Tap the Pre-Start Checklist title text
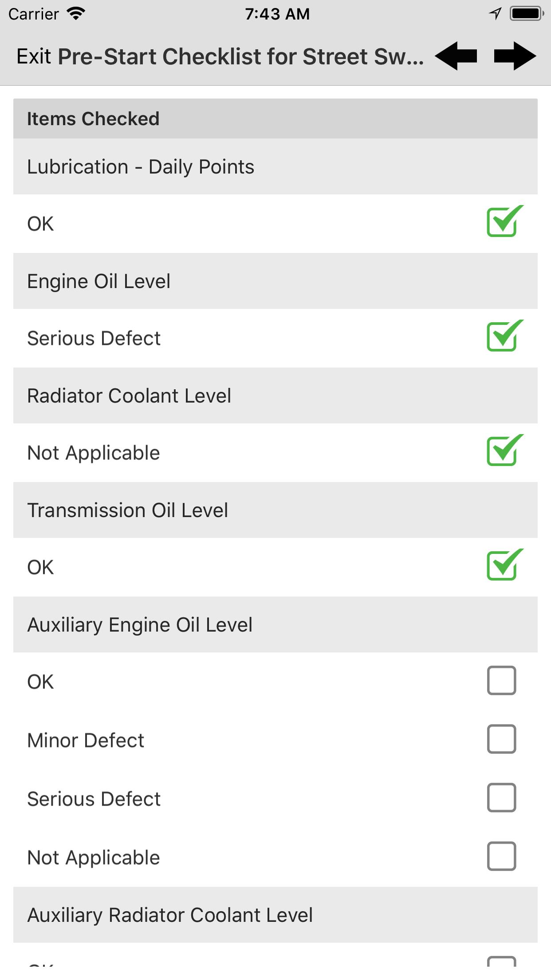Screen dimensions: 551x980 point(240,57)
